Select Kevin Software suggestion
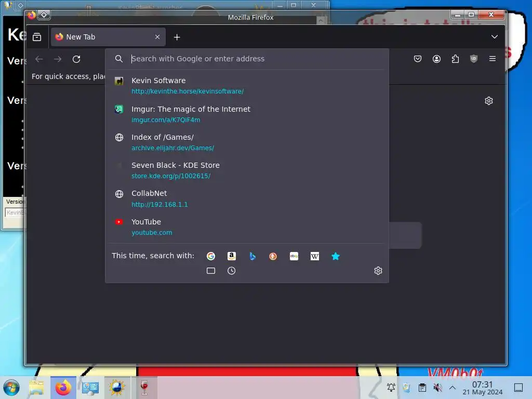This screenshot has height=399, width=532. coord(247,86)
